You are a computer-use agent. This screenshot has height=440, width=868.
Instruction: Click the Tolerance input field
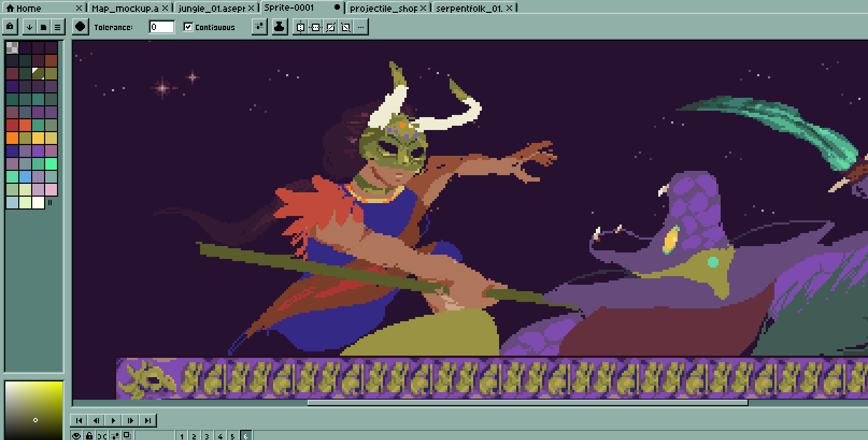(161, 27)
